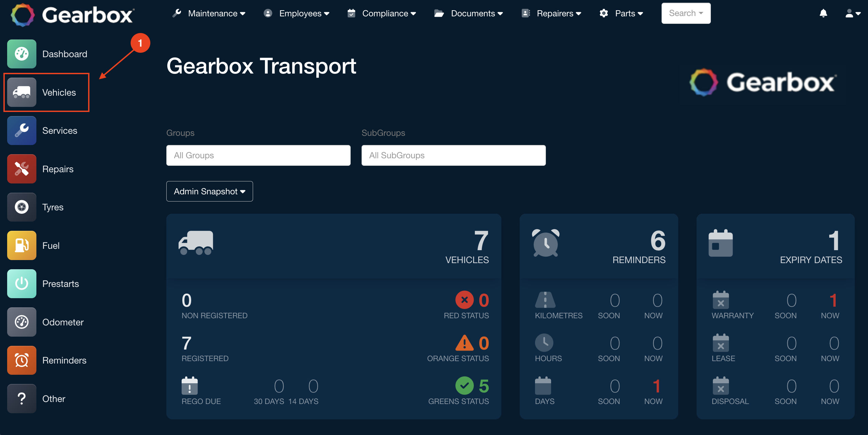Click the Warranty calendar-x icon

pyautogui.click(x=721, y=300)
